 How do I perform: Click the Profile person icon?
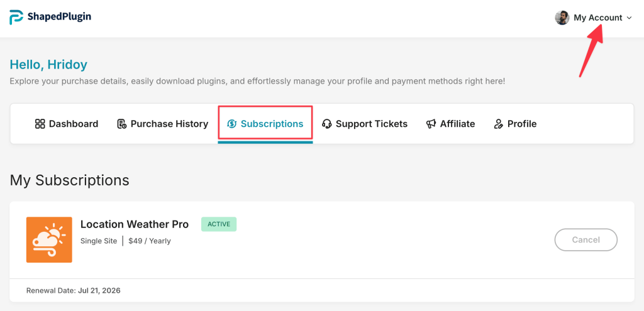coord(499,124)
